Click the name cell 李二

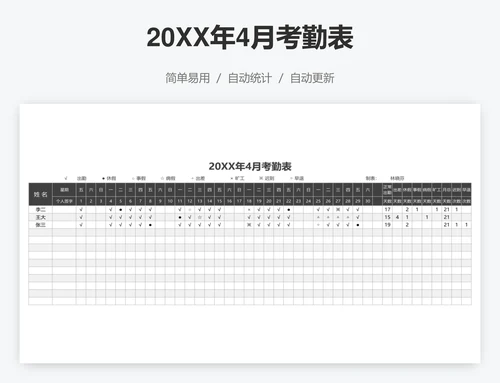41,210
